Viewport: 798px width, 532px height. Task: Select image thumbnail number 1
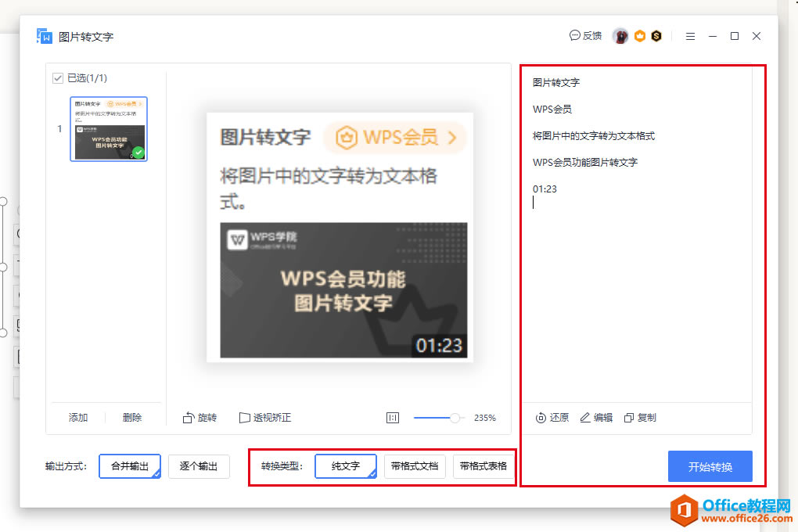(x=109, y=129)
